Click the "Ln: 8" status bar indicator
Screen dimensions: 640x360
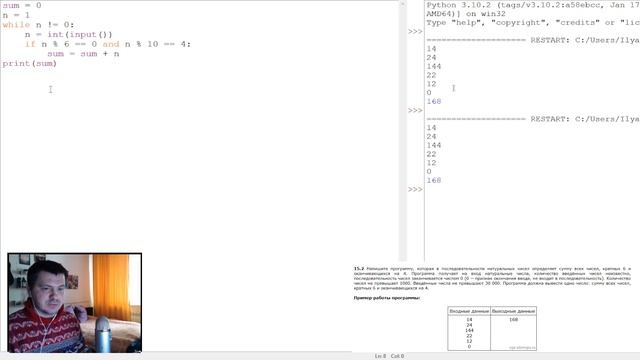click(380, 356)
